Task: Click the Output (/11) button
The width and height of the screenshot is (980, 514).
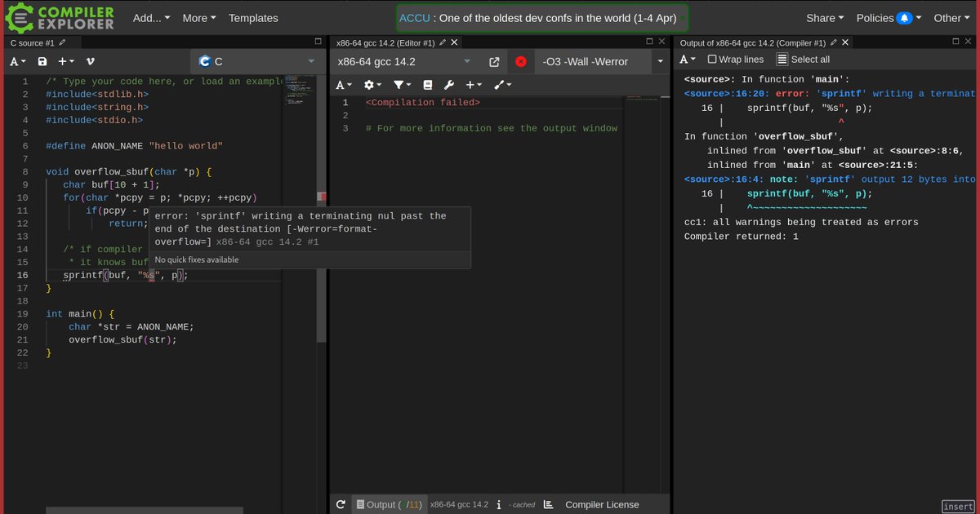Action: [x=389, y=504]
